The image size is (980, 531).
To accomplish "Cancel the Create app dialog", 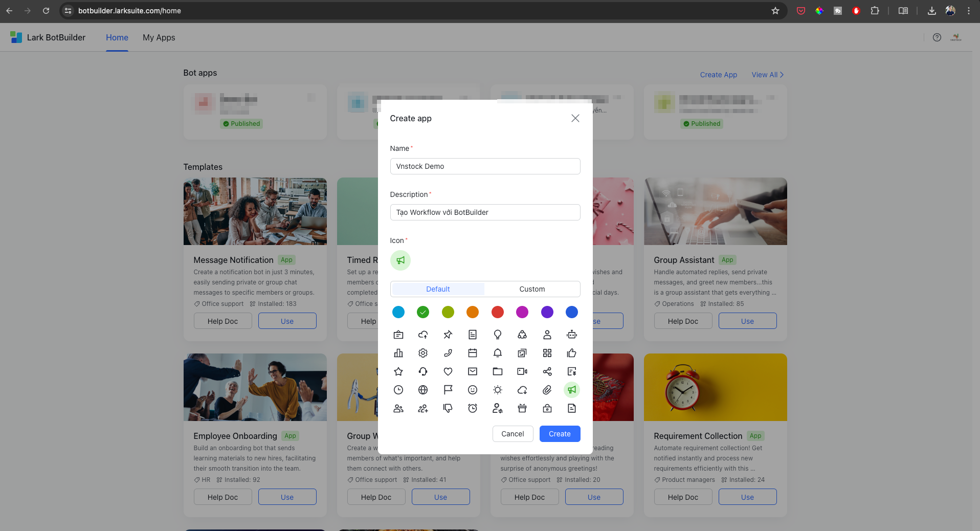I will click(513, 433).
